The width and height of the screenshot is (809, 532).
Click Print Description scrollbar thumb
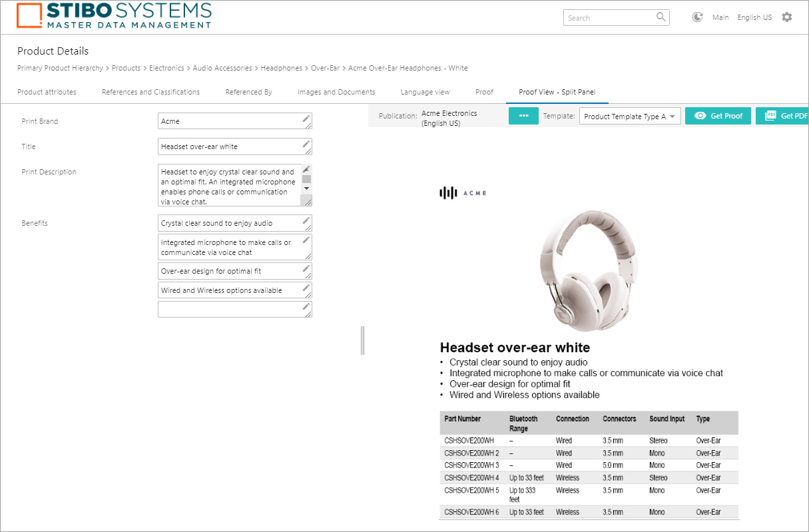306,178
